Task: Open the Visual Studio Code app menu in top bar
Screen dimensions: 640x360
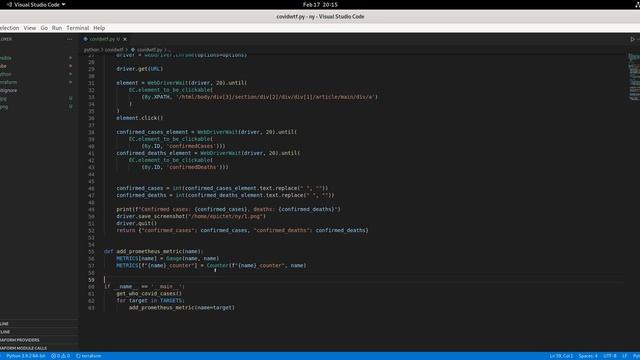Action: tap(36, 4)
